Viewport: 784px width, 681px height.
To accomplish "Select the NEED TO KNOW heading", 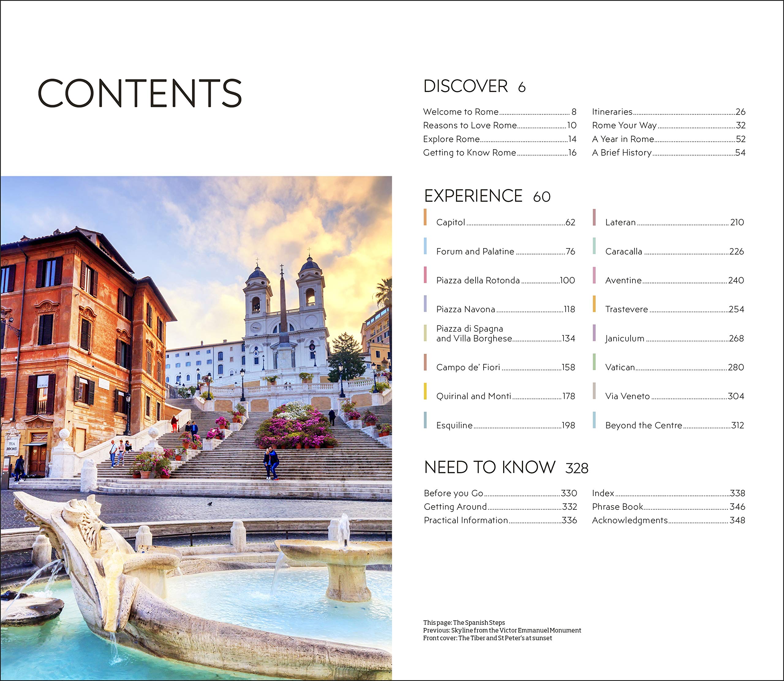I will click(490, 467).
